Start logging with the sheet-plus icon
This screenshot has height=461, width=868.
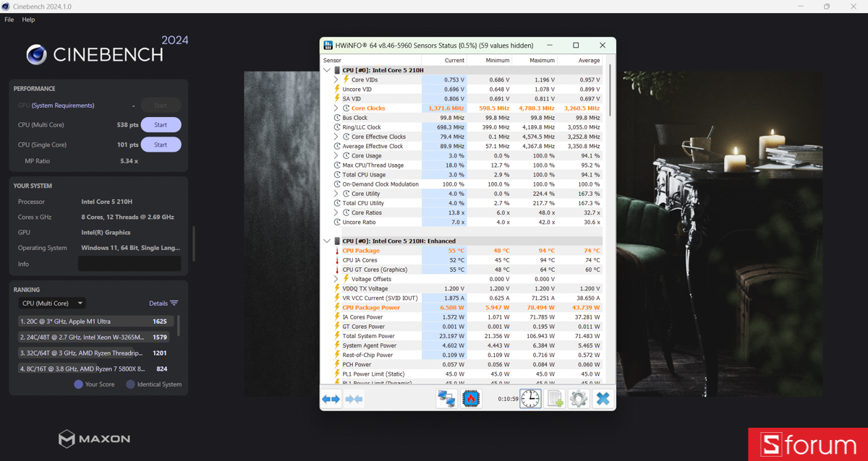point(555,398)
